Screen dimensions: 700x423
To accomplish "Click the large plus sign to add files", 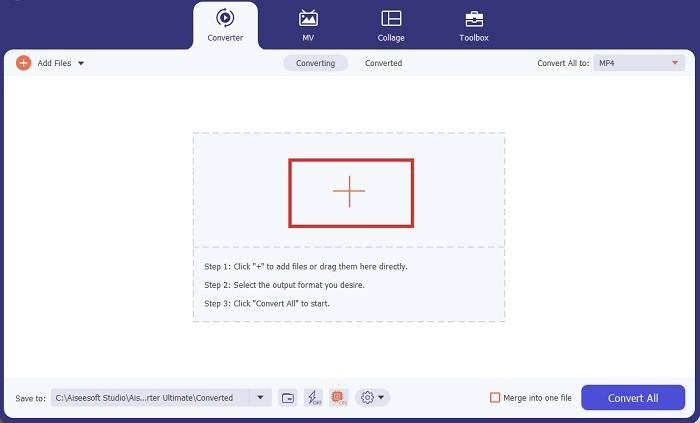I will (x=349, y=191).
